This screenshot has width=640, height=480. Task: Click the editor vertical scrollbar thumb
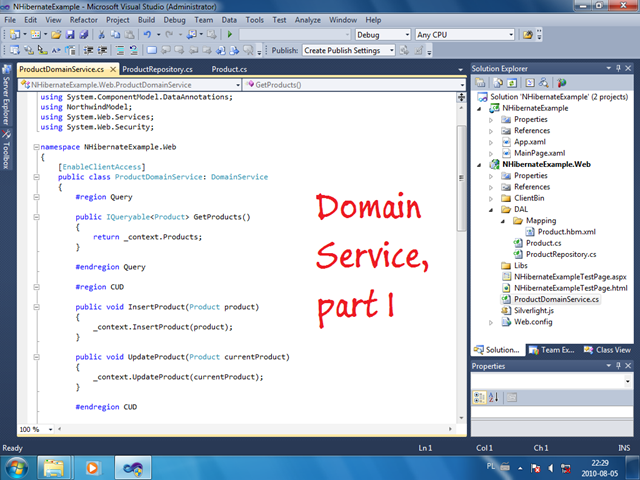tap(461, 178)
